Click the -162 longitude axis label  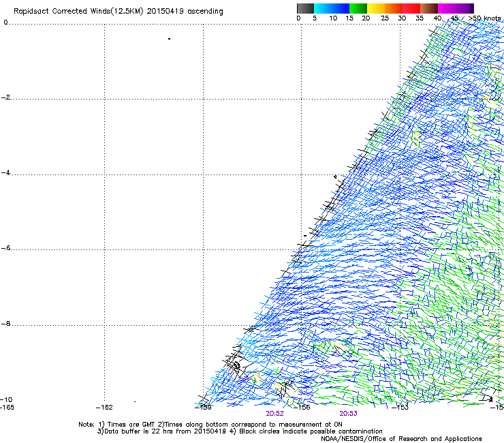(104, 408)
